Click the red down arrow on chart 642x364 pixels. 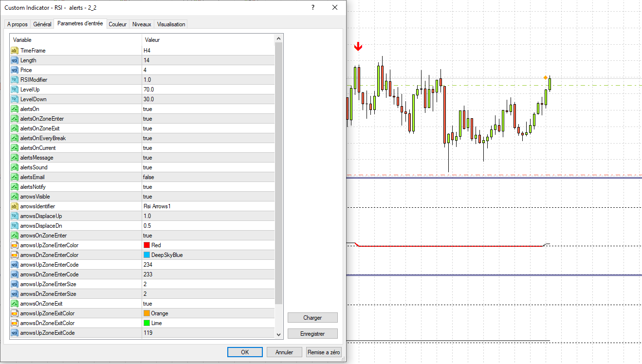click(358, 46)
